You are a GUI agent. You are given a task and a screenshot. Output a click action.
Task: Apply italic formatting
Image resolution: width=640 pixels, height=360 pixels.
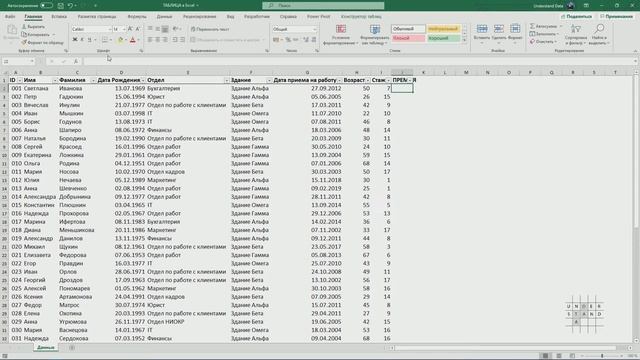[x=82, y=40]
